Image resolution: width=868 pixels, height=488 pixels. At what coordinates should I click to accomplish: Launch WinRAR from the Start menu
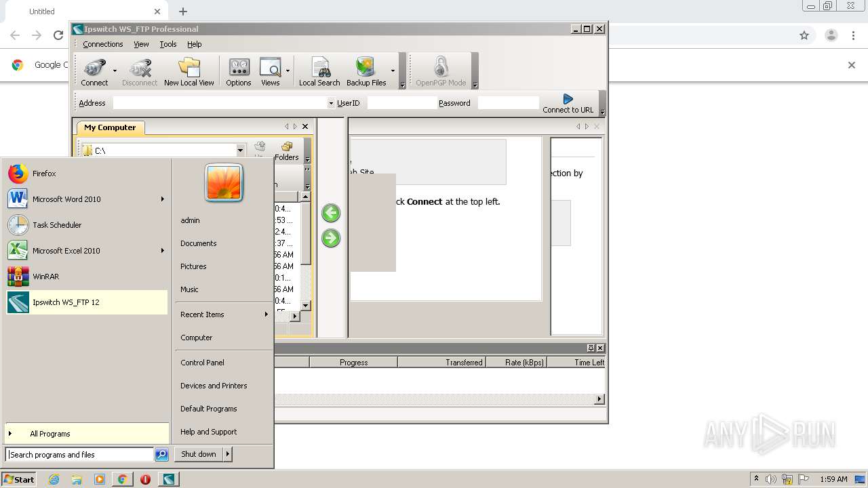coord(87,277)
